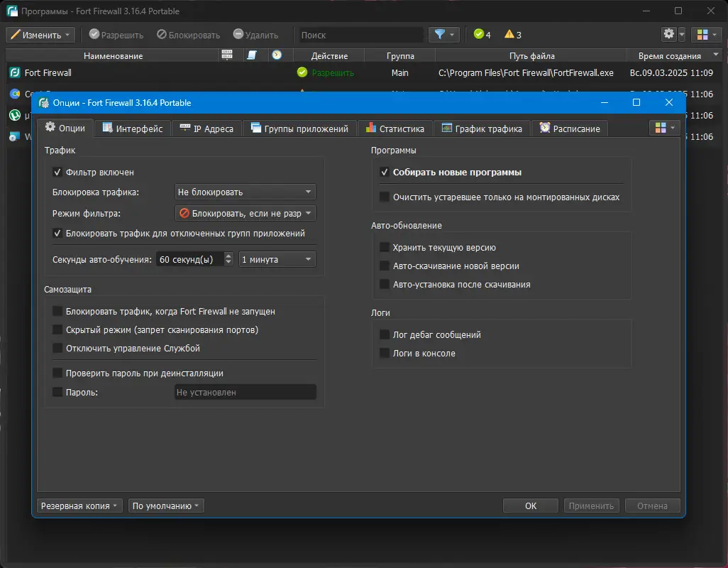
Task: Click the keyboard column header icon
Action: coord(227,55)
